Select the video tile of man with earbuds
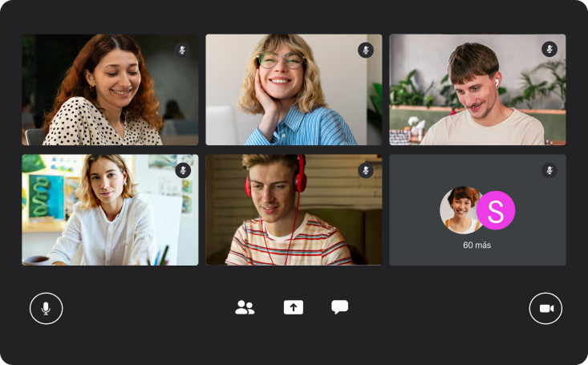Screen dimensions: 588x365 477,90
